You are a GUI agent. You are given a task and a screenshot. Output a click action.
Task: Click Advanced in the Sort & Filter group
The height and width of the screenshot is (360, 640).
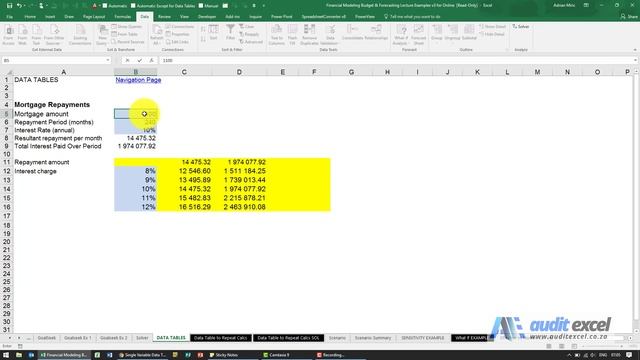pyautogui.click(x=251, y=42)
